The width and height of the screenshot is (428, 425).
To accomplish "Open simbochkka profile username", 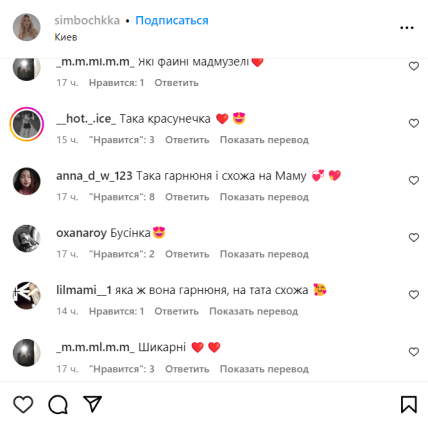I will (87, 20).
